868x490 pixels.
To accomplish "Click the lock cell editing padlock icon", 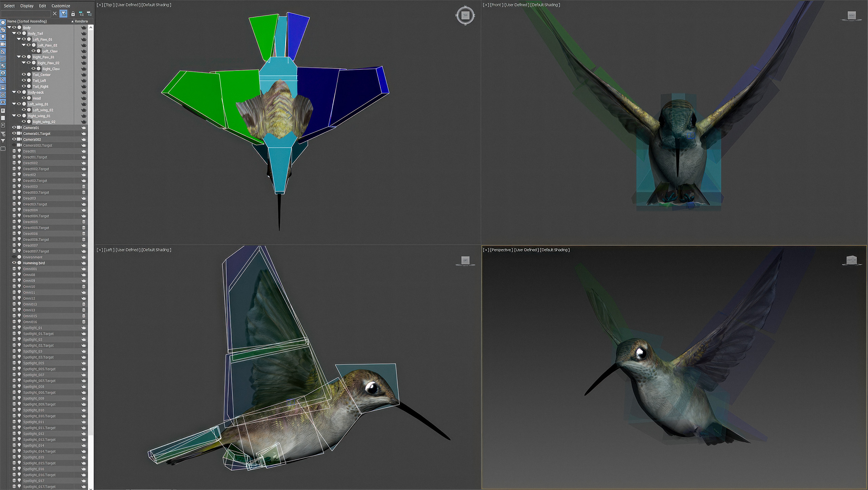I will click(x=73, y=14).
